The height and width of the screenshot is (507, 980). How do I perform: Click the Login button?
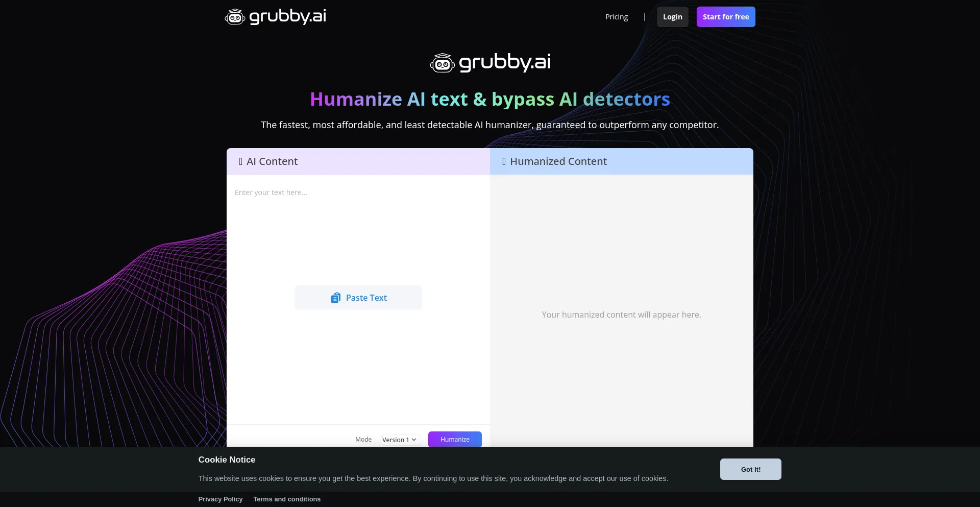pyautogui.click(x=672, y=17)
